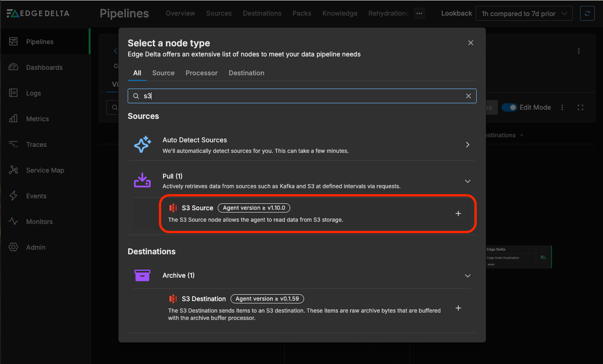
Task: Switch to the Source tab
Action: pyautogui.click(x=163, y=73)
